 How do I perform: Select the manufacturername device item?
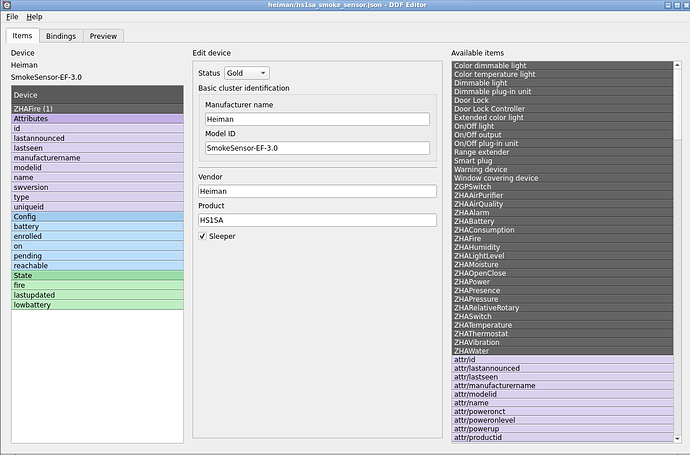pyautogui.click(x=97, y=158)
